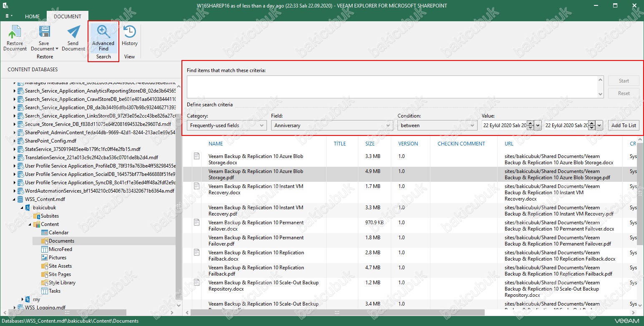
Task: Sort by the SIZE column header
Action: point(370,143)
